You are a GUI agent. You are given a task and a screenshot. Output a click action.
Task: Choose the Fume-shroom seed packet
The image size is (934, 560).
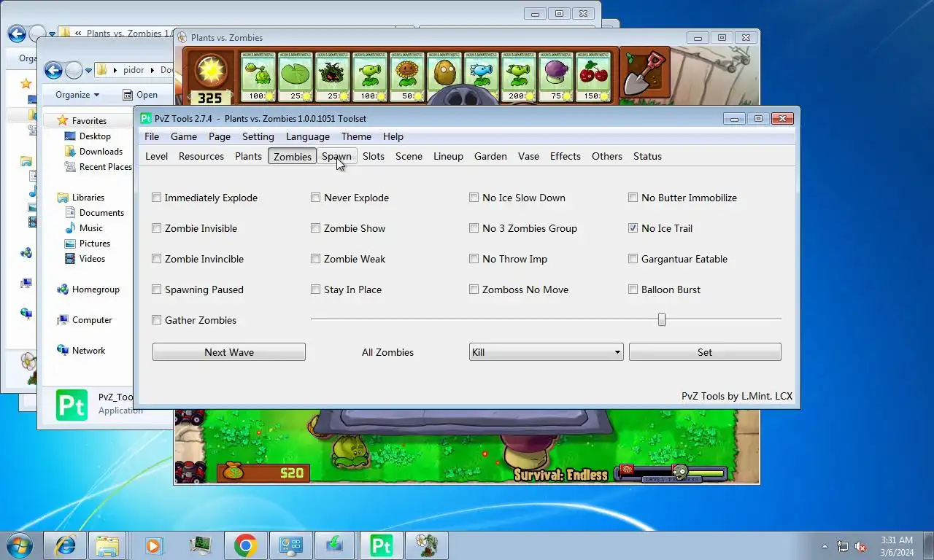[557, 77]
